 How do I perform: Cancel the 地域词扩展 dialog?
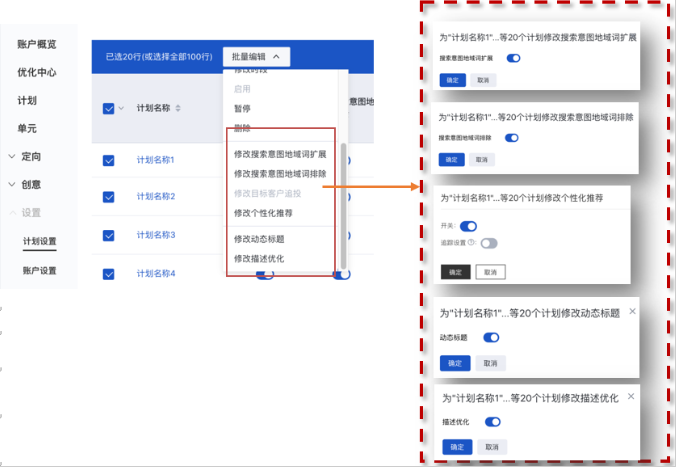point(483,80)
